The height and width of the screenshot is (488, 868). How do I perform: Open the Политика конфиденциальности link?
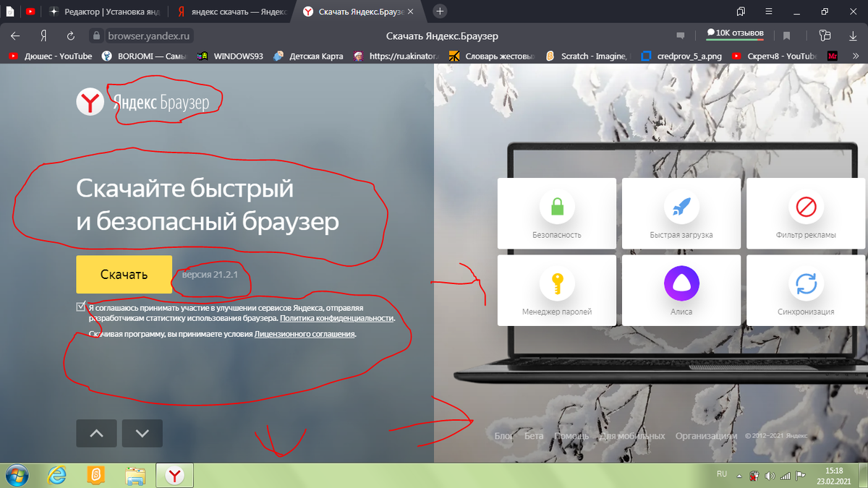coord(337,318)
